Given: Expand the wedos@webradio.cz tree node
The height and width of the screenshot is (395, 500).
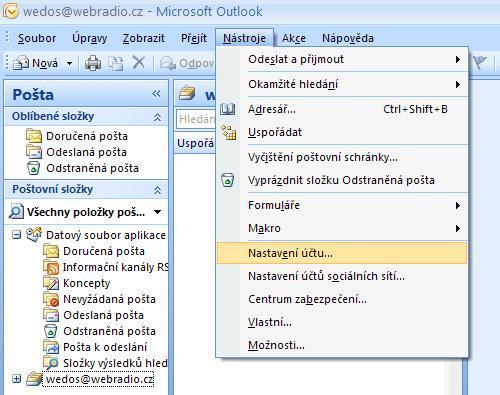Looking at the screenshot, I should point(16,379).
